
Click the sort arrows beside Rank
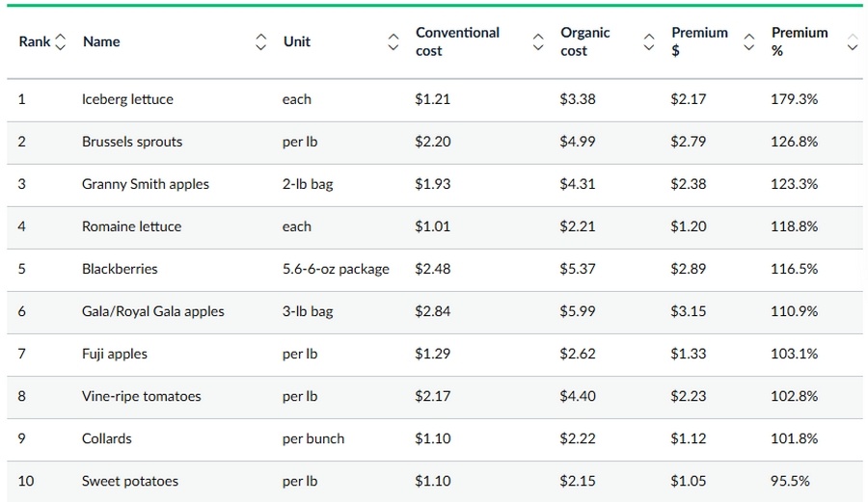click(x=62, y=42)
